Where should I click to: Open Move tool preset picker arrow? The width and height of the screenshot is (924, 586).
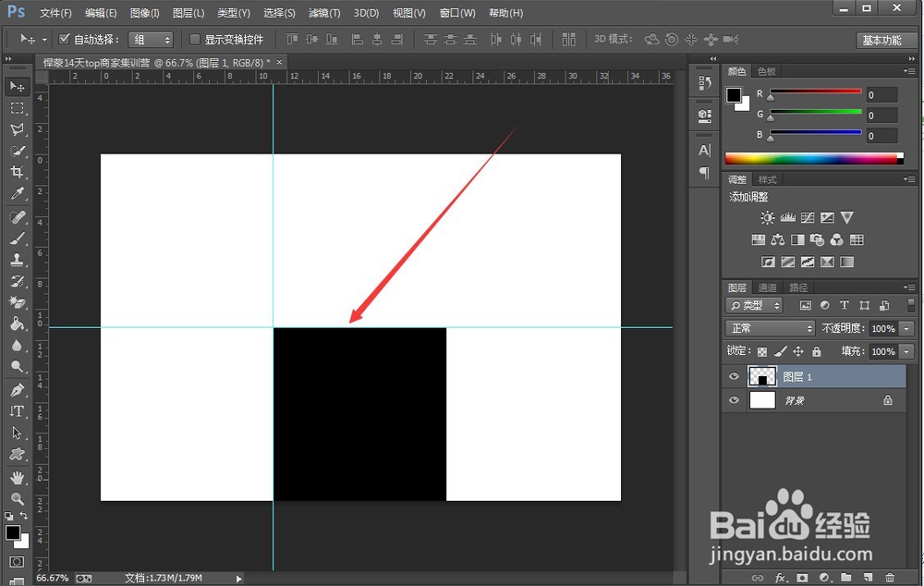[x=44, y=40]
